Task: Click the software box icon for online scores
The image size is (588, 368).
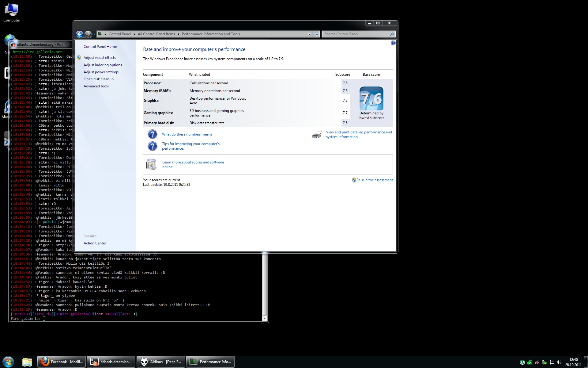Action: pyautogui.click(x=151, y=164)
